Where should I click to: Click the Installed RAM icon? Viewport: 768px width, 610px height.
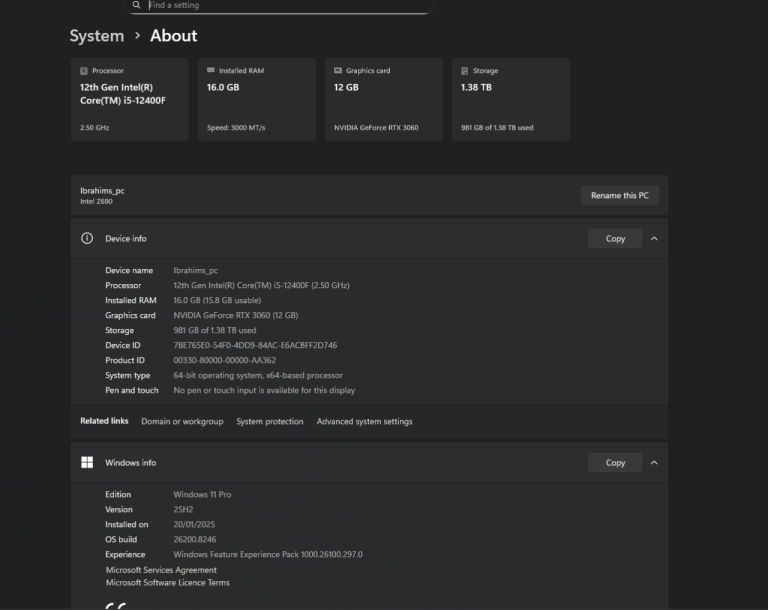[211, 71]
